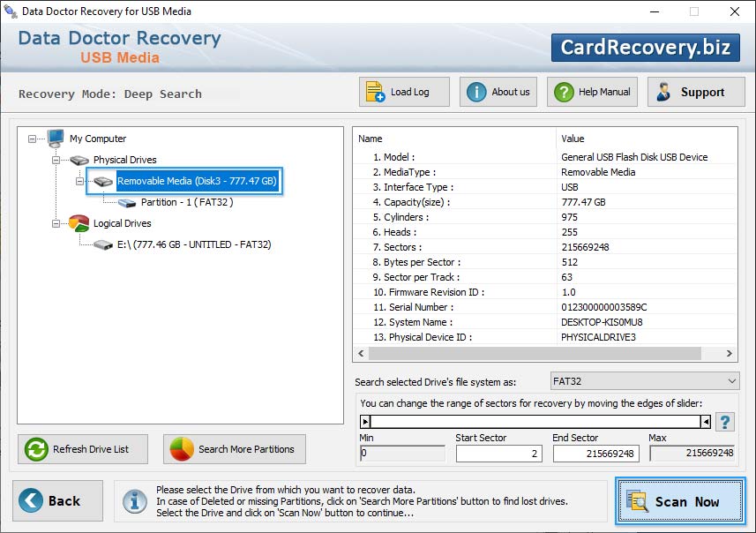Click the properties list right scroll arrow

[x=729, y=354]
